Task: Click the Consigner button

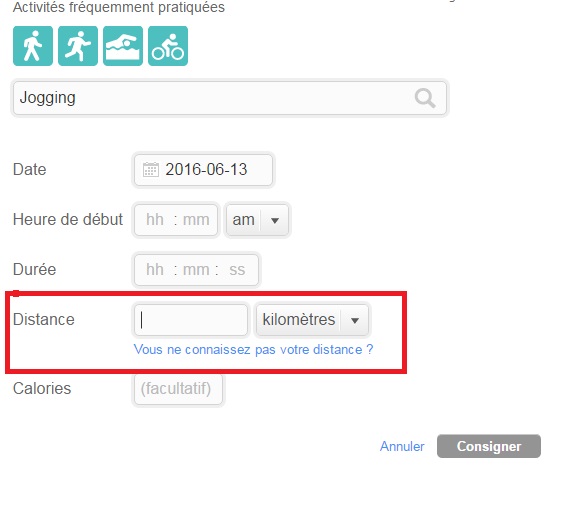Action: tap(489, 446)
